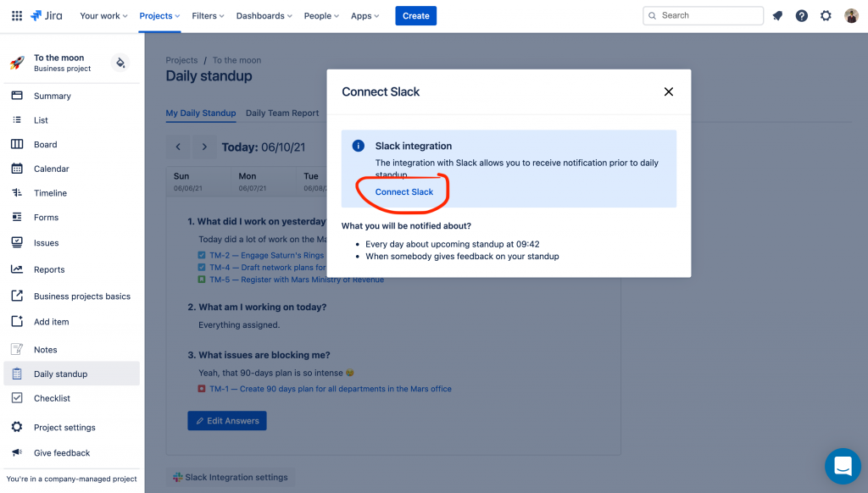Screen dimensions: 868x493
Task: Expand the Your work menu
Action: pyautogui.click(x=103, y=16)
